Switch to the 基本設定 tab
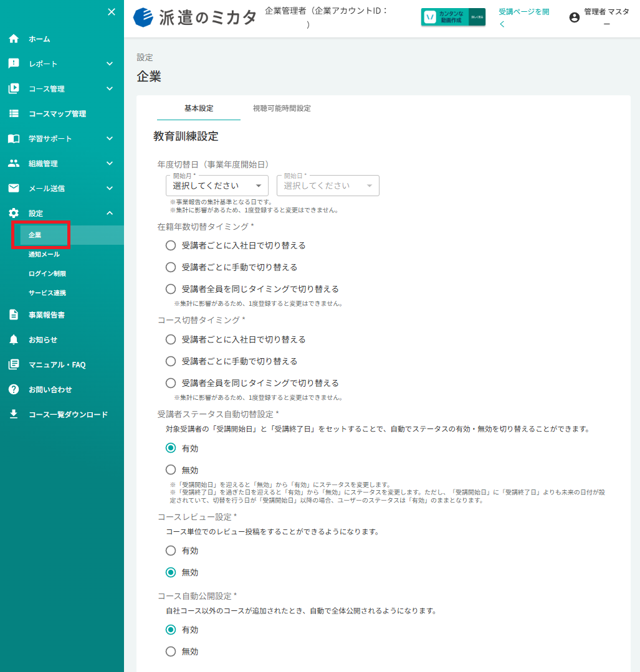Screen dimensions: 640x672 pyautogui.click(x=199, y=108)
